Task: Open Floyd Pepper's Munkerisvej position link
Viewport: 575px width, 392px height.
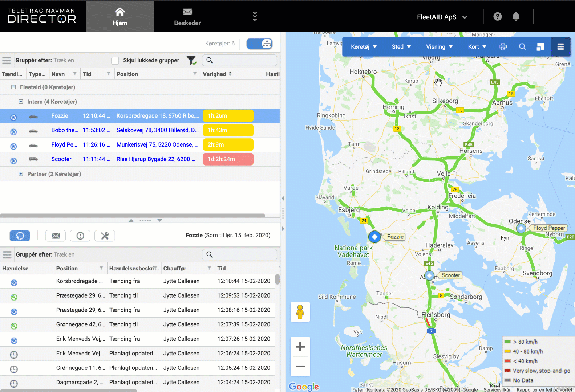Action: 157,144
